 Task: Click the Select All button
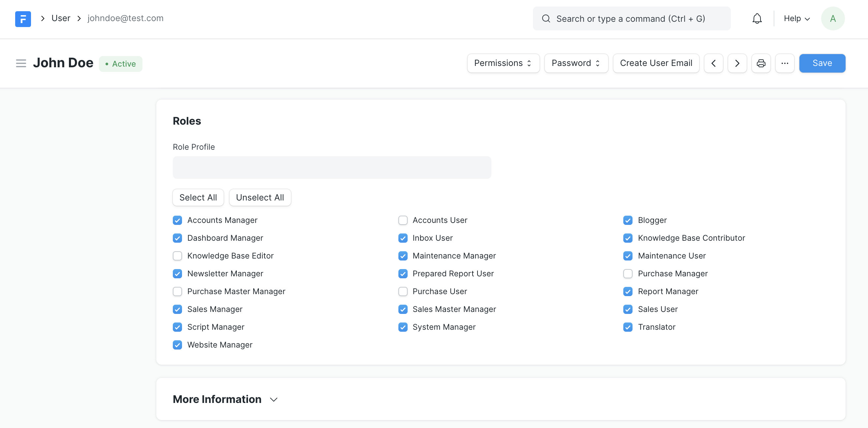click(198, 197)
